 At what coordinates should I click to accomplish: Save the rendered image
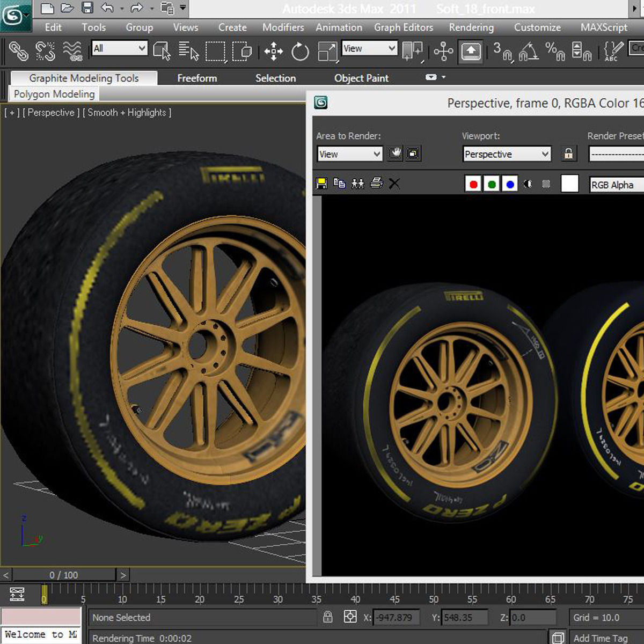(x=321, y=184)
